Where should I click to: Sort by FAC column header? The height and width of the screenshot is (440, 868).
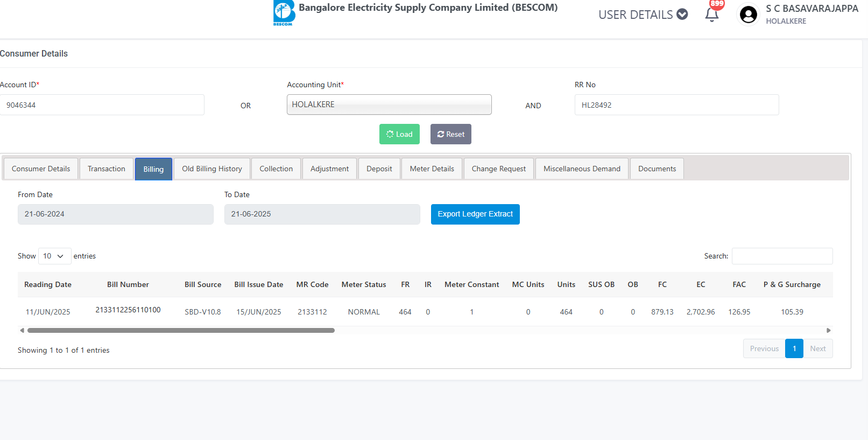tap(739, 284)
